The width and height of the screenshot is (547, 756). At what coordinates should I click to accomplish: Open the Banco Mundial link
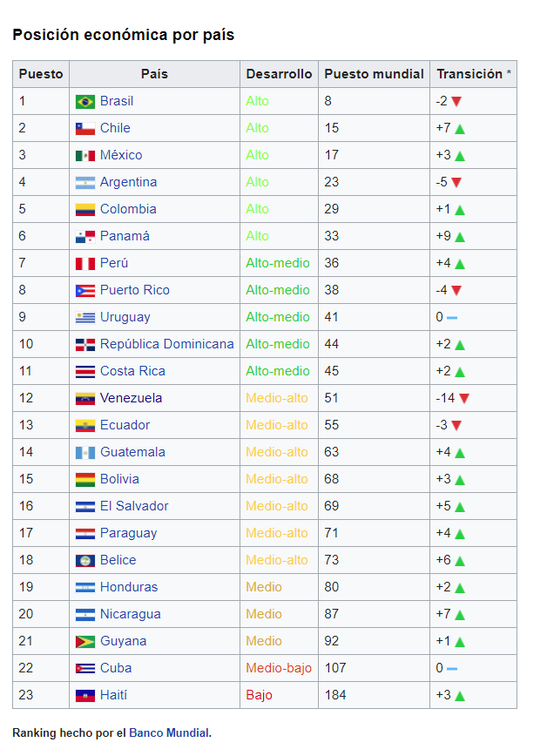[x=169, y=732]
